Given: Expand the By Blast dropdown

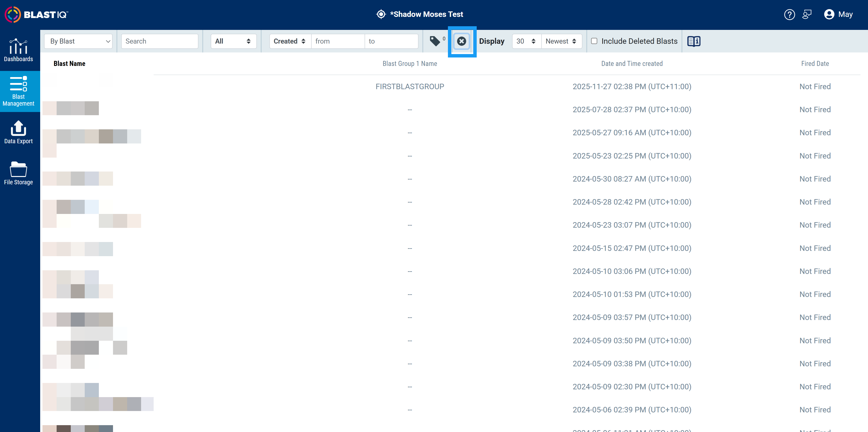Looking at the screenshot, I should click(79, 41).
